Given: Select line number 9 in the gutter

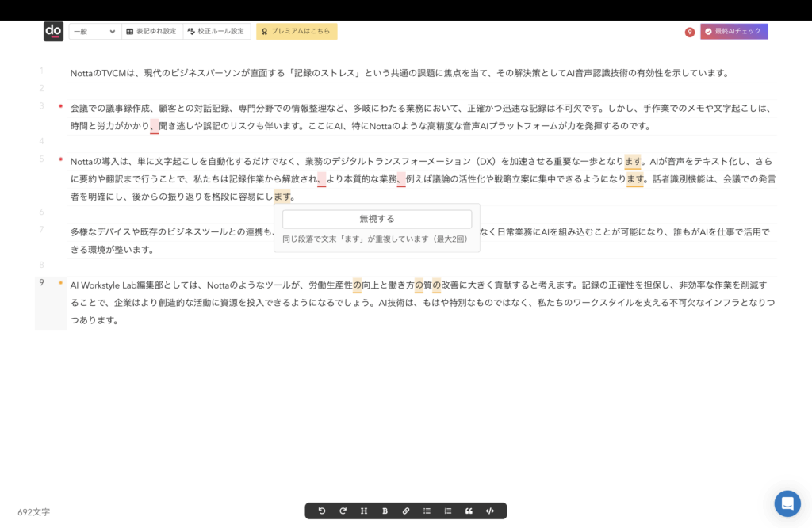Looking at the screenshot, I should click(x=41, y=283).
